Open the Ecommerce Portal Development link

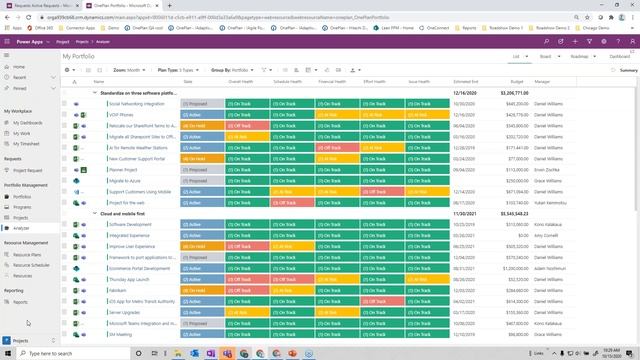click(x=140, y=269)
